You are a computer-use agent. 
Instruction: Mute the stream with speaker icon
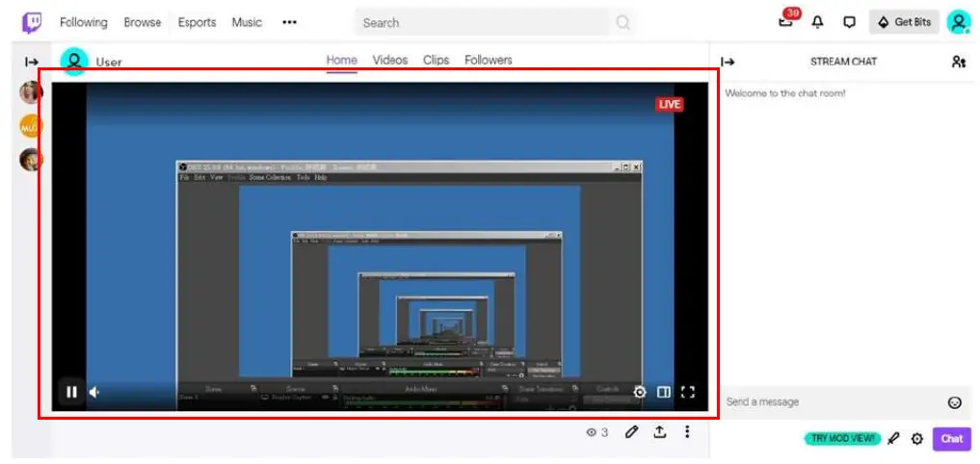point(94,392)
